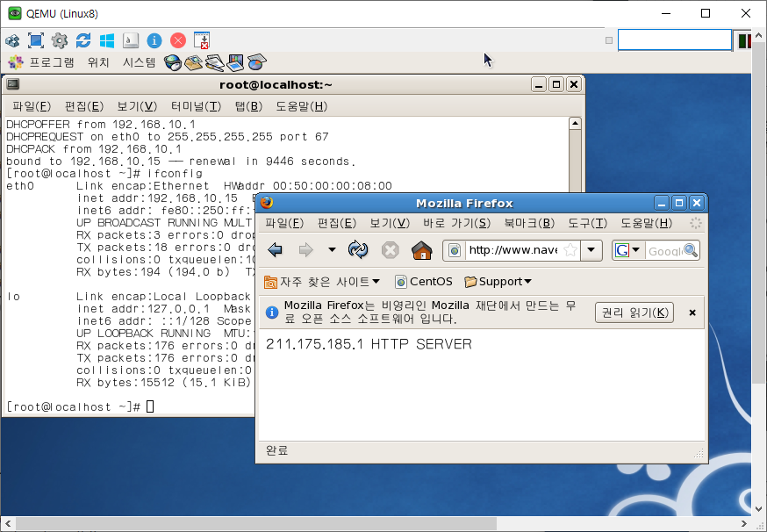Click the blue refresh arrows in QEMU toolbar
Viewport: 767px width, 532px height.
(83, 40)
